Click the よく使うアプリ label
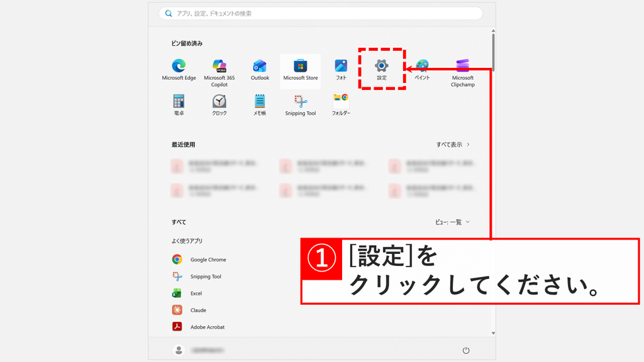The height and width of the screenshot is (362, 644). pos(187,241)
